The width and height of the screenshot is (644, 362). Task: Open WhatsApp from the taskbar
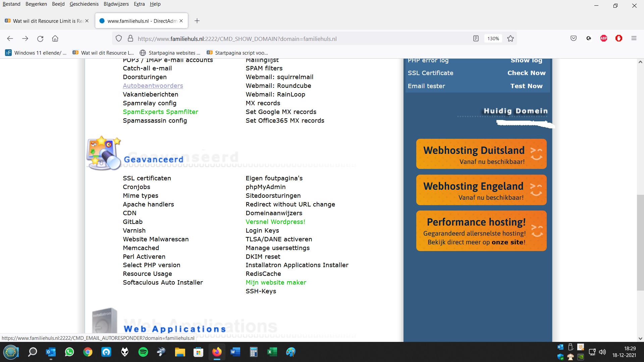[69, 352]
